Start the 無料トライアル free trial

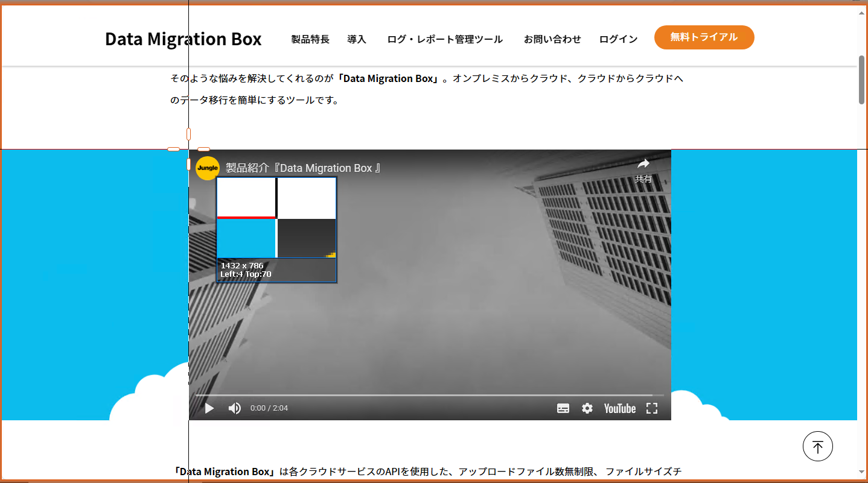pos(704,37)
